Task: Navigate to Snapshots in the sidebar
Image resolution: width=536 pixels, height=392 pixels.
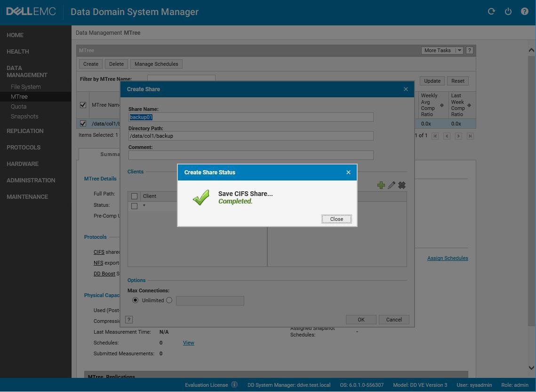Action: (x=24, y=116)
